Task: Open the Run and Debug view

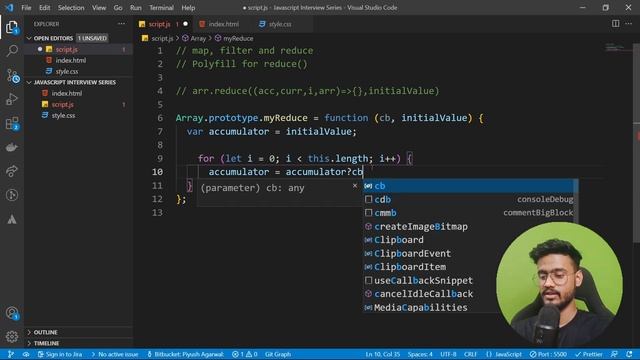Action: tap(12, 99)
